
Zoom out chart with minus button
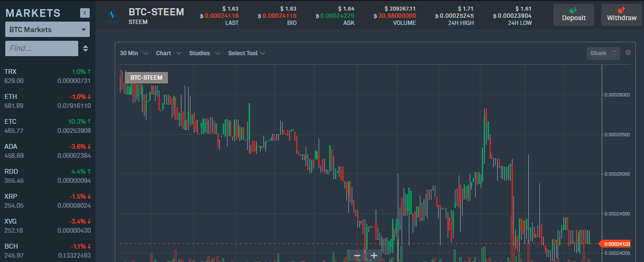click(x=357, y=255)
